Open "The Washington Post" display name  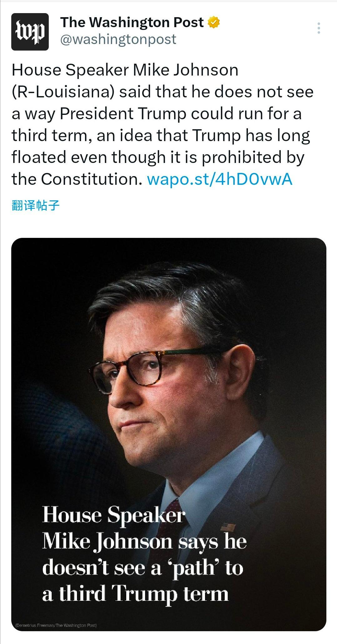[132, 22]
